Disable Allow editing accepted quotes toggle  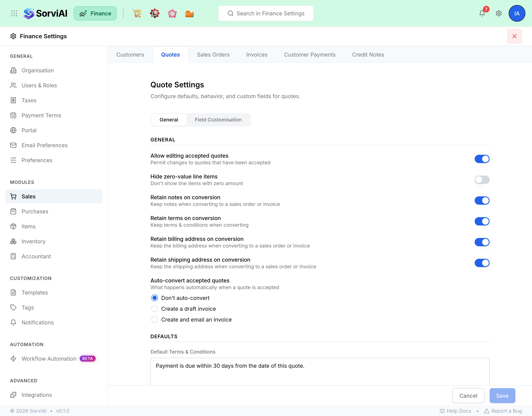click(x=482, y=159)
